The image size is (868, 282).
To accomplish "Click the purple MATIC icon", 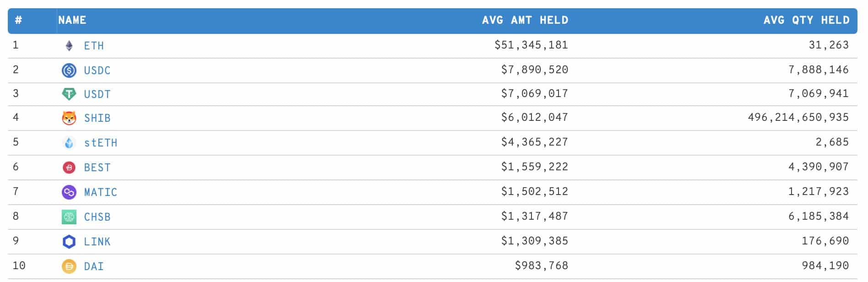I will [69, 192].
